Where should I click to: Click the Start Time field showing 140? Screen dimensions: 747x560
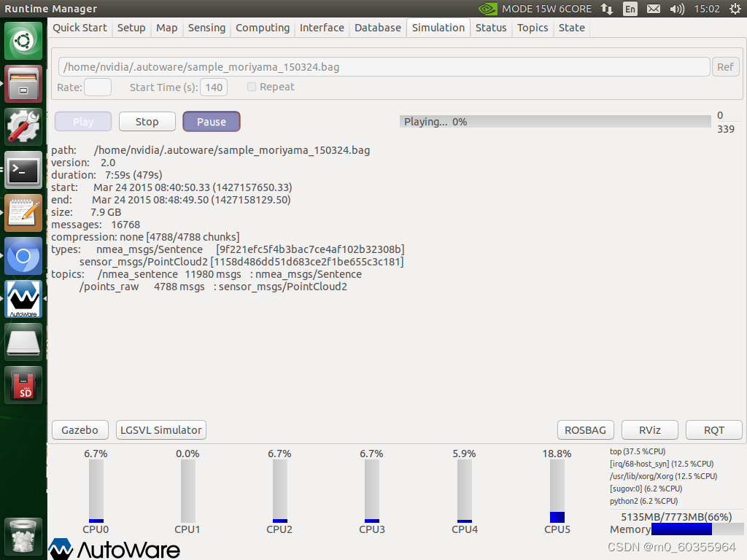214,87
